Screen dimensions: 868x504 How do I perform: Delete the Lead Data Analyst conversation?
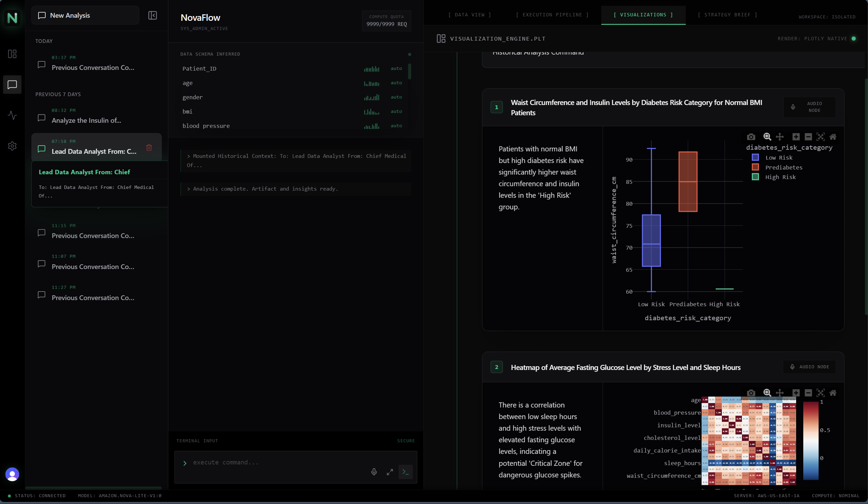click(149, 148)
